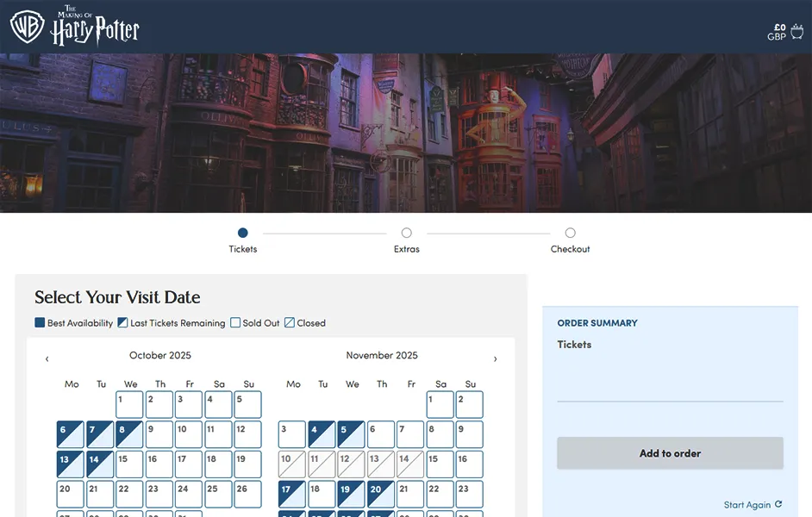812x517 pixels.
Task: Click the Last Tickets Remaining legend icon
Action: (x=122, y=323)
